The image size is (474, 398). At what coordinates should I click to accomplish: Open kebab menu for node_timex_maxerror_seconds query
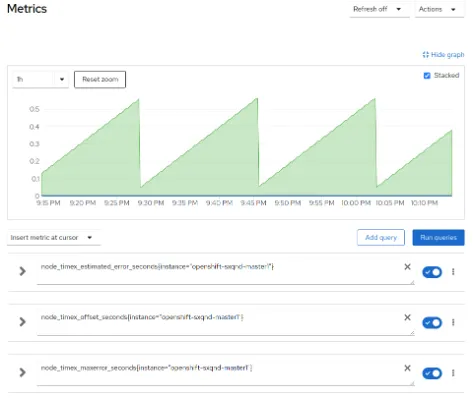click(453, 373)
